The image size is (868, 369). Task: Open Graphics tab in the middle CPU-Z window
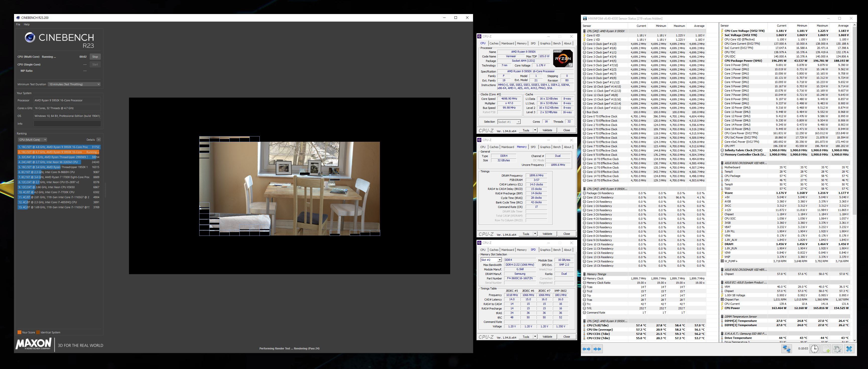point(545,147)
